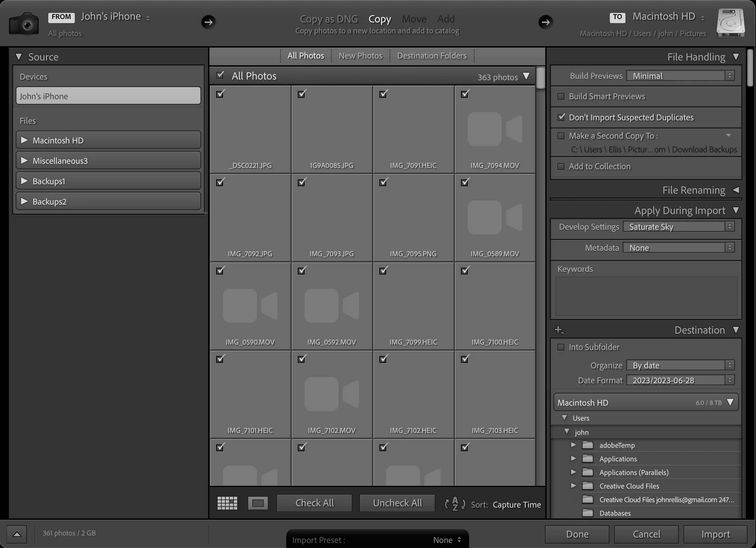Switch to New Photos tab
The image size is (756, 548).
tap(360, 56)
